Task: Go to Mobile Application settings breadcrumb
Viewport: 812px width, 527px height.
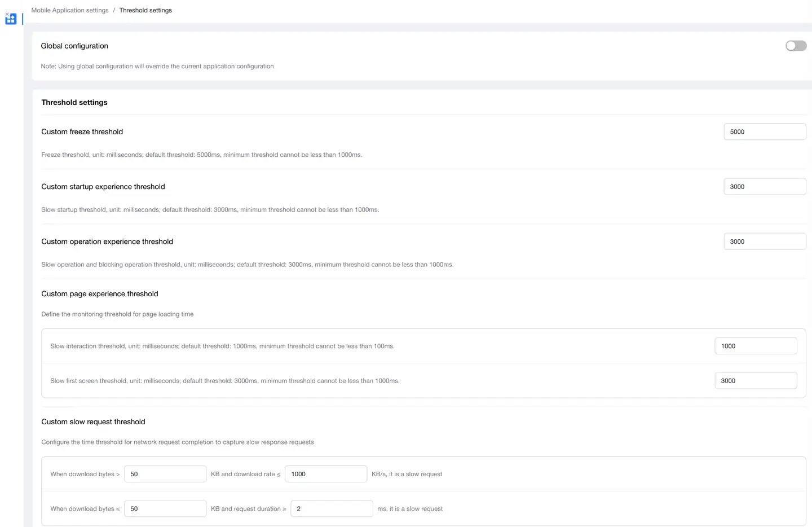Action: (70, 10)
